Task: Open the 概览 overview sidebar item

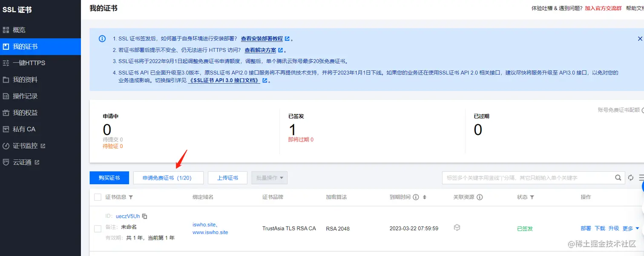Action: tap(40, 30)
